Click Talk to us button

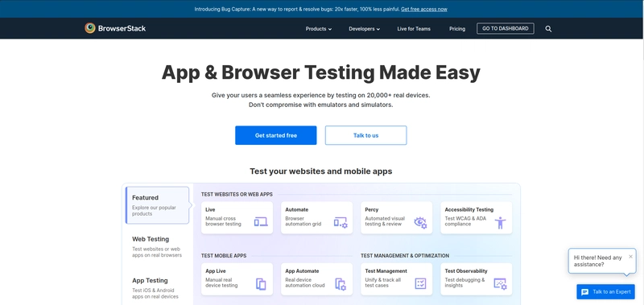[x=365, y=135]
